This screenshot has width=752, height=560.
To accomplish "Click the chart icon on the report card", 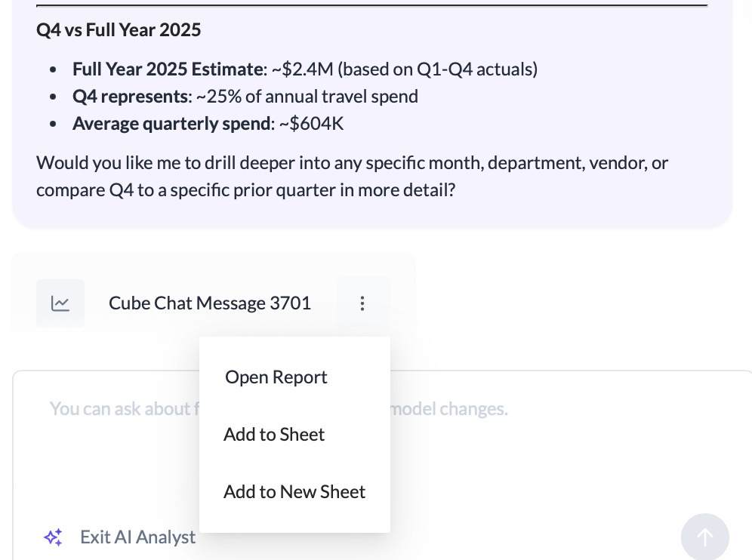I will click(x=60, y=303).
